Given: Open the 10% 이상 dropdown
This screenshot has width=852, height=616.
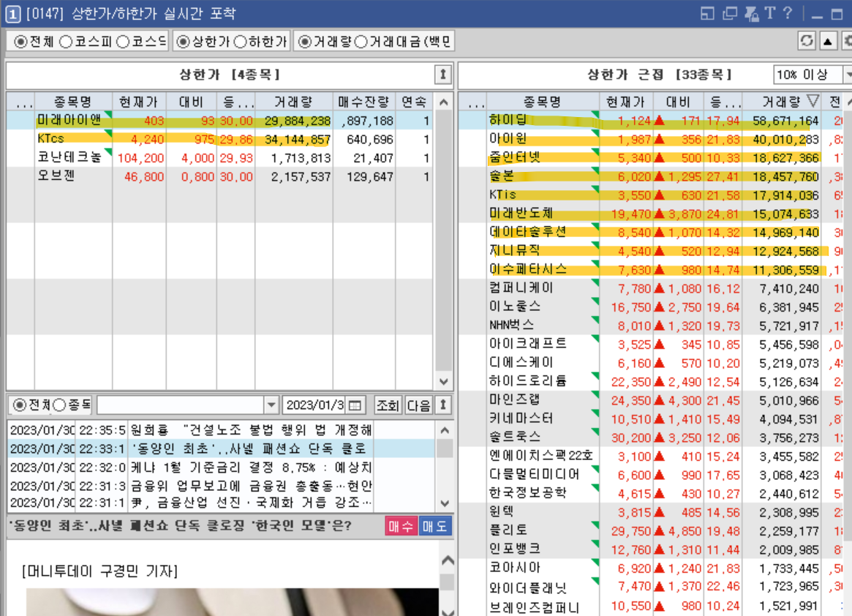Looking at the screenshot, I should tap(847, 75).
